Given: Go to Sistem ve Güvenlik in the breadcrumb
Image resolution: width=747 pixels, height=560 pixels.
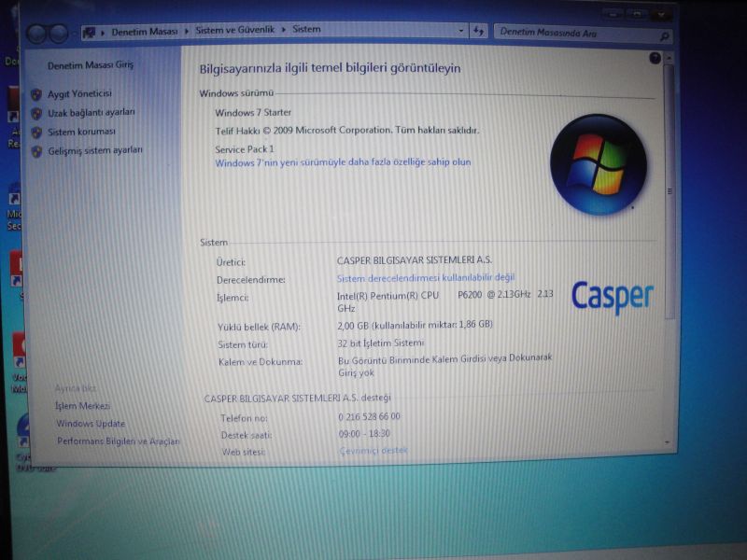Looking at the screenshot, I should (235, 30).
